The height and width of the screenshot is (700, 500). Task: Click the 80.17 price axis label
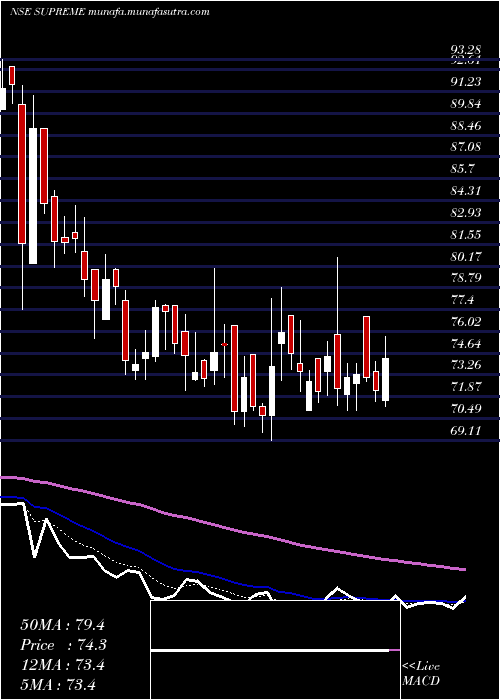pos(467,256)
